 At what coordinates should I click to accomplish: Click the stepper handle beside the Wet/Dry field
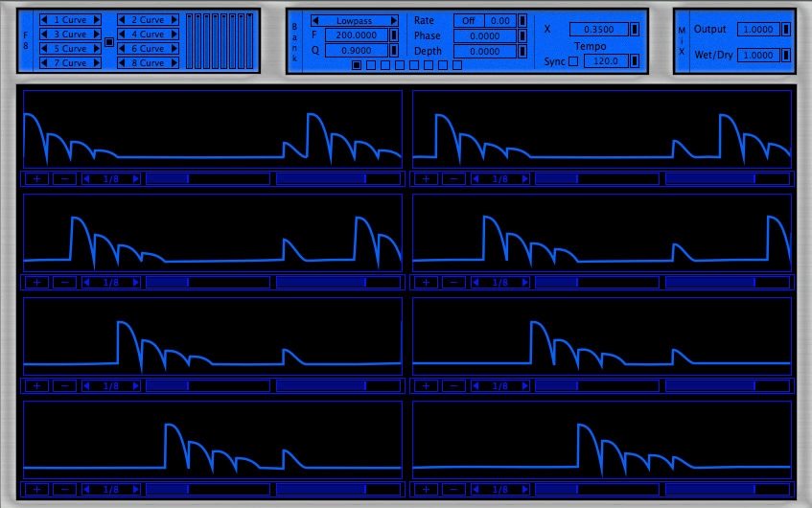[786, 55]
